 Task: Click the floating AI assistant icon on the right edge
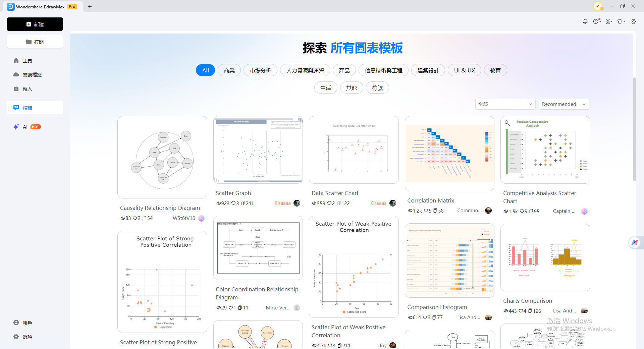coord(635,243)
